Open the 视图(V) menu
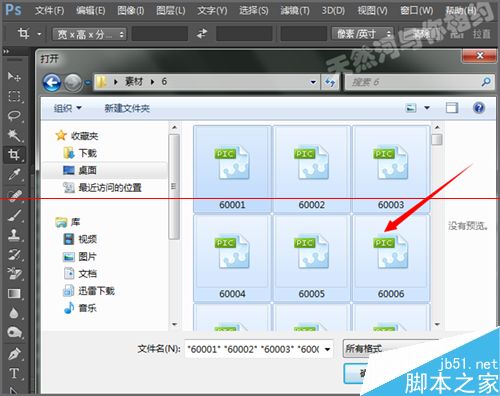 click(373, 11)
